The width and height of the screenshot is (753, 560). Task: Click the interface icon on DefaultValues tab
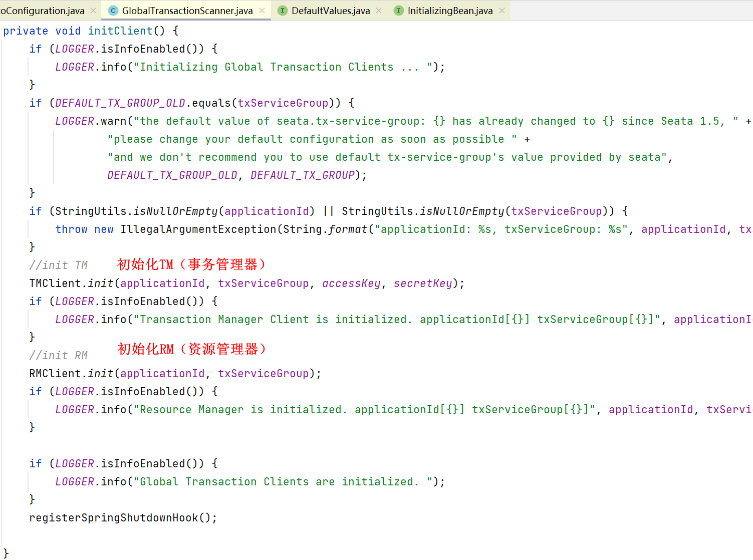coord(283,11)
